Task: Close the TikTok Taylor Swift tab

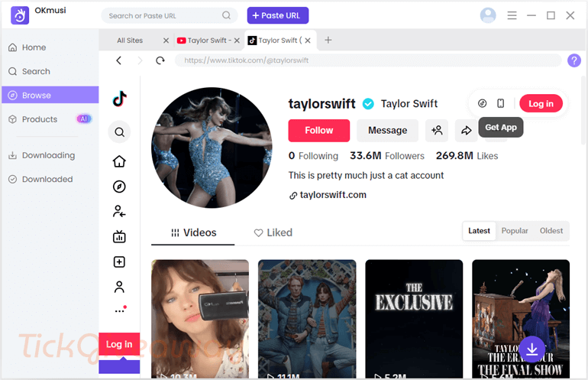Action: (308, 41)
